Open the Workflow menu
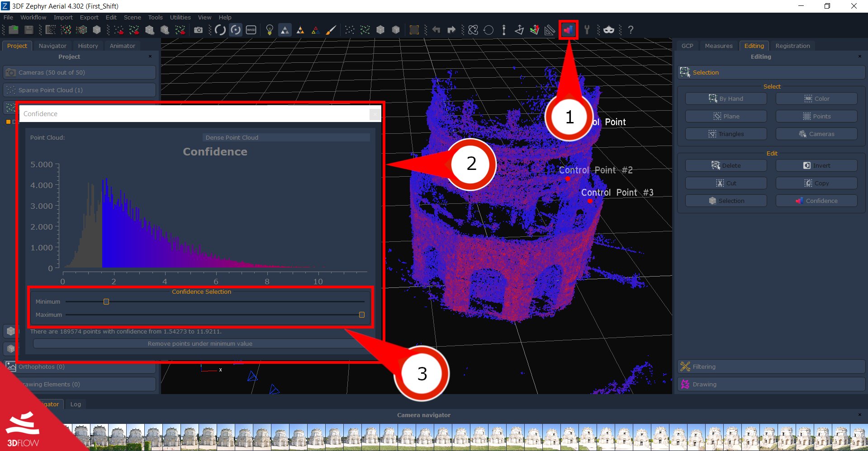Screen dimensions: 868x451 [x=33, y=17]
